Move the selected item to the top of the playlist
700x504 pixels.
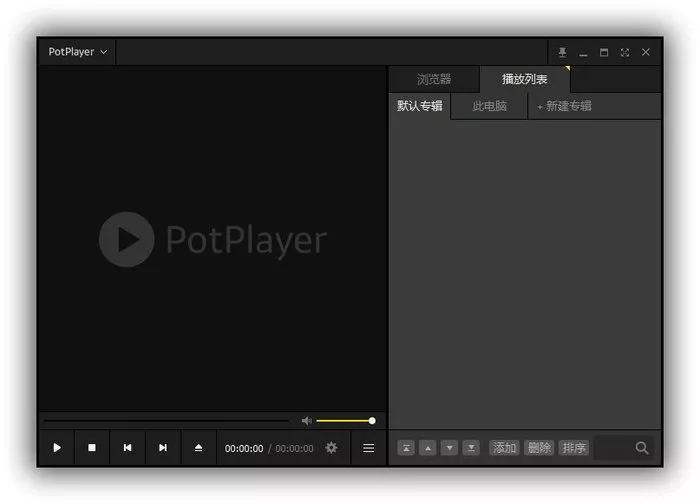[406, 448]
